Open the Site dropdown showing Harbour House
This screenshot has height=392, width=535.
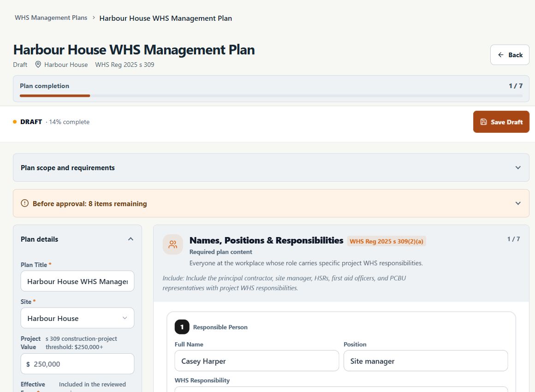coord(77,318)
